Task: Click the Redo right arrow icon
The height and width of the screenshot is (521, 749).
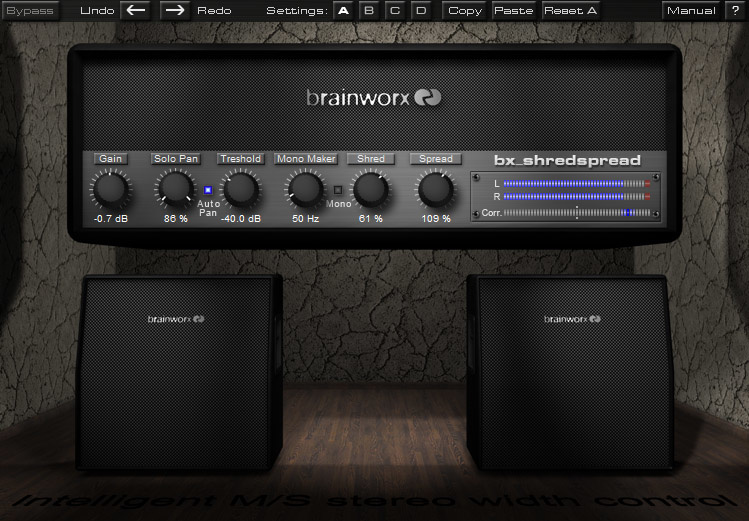Action: [174, 11]
